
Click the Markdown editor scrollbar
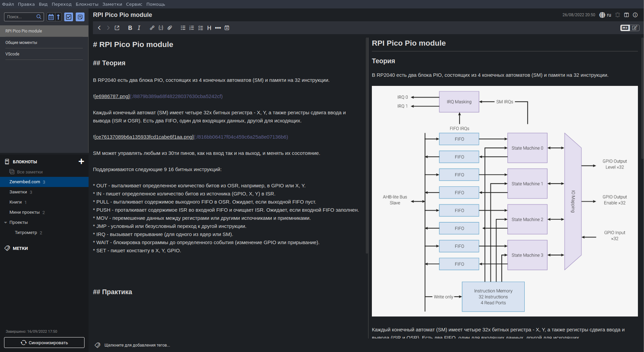click(367, 145)
